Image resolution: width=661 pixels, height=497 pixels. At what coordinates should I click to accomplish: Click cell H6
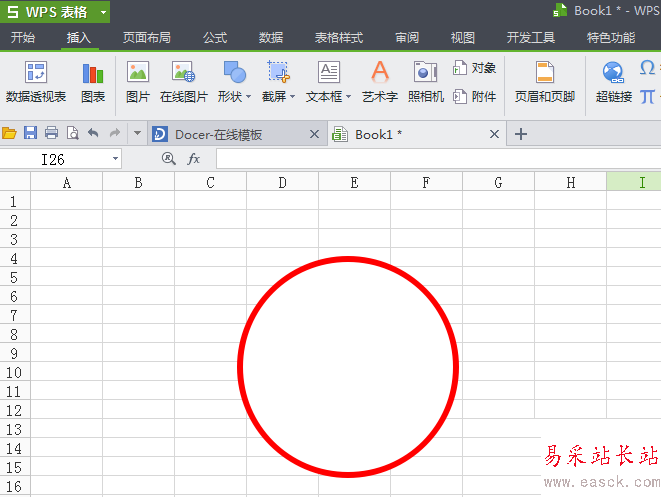570,296
